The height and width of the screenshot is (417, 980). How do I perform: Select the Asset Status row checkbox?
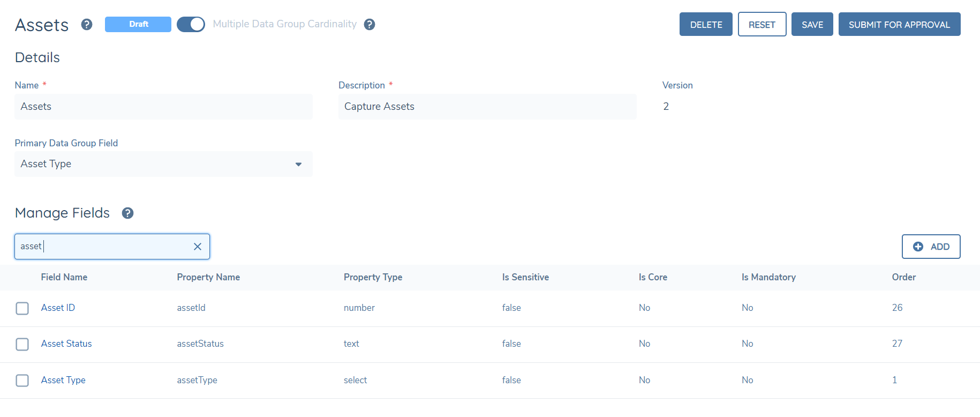(x=22, y=344)
